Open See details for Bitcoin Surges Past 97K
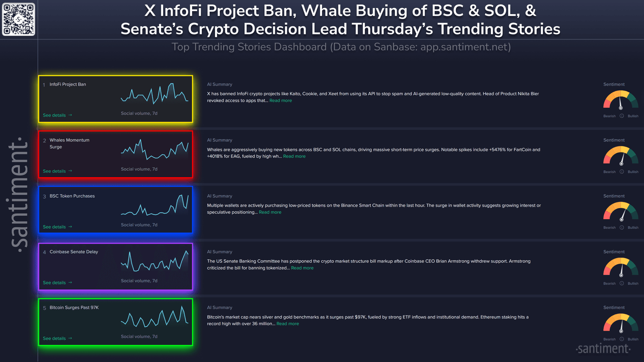This screenshot has width=644, height=362. point(57,339)
